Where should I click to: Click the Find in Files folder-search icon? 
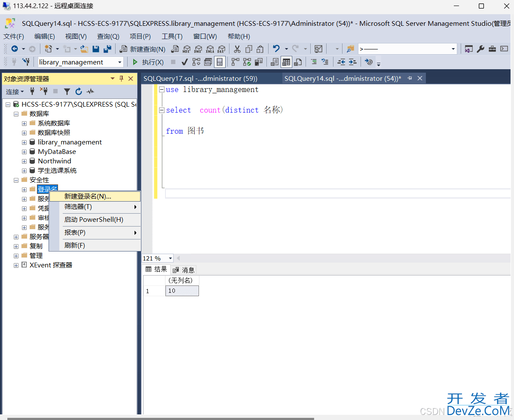[350, 49]
